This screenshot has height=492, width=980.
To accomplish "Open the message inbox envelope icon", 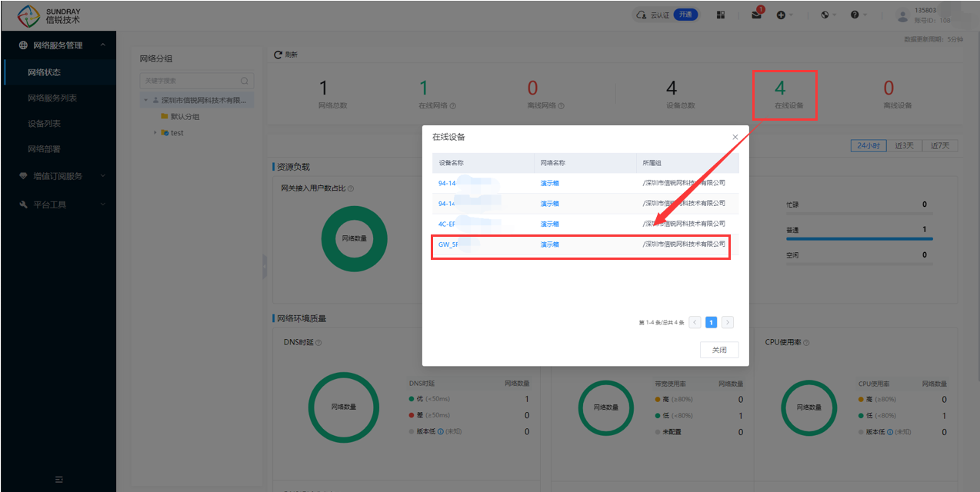I will [x=757, y=15].
